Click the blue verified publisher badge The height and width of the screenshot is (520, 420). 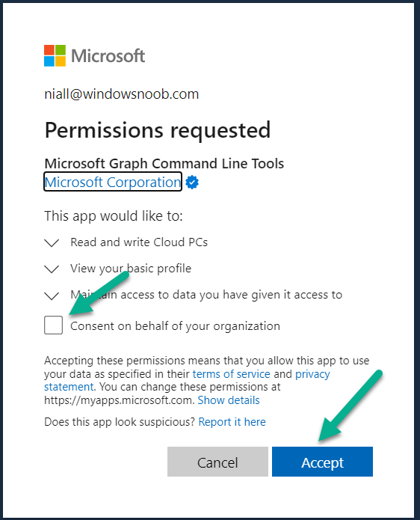click(192, 183)
